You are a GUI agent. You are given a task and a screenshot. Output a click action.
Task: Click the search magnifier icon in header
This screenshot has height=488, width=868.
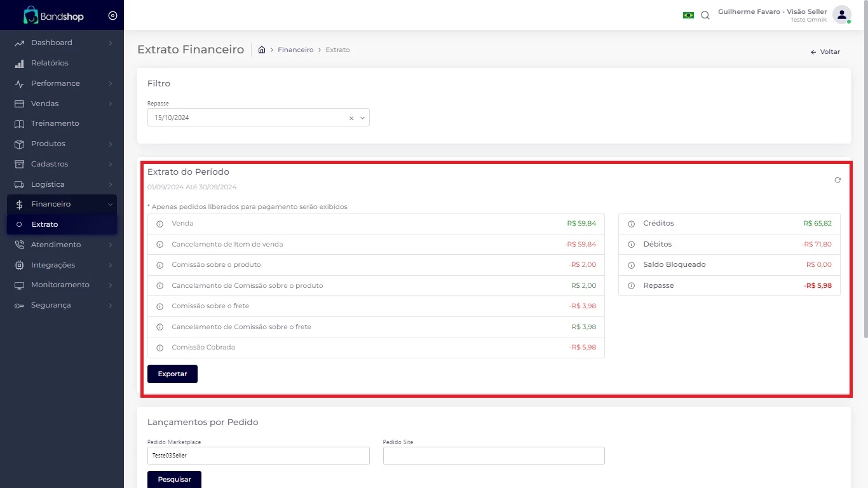[705, 15]
